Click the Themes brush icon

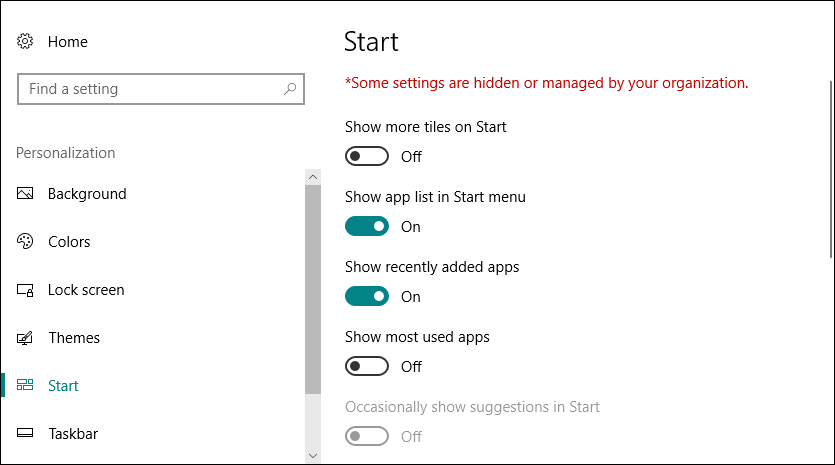[26, 338]
